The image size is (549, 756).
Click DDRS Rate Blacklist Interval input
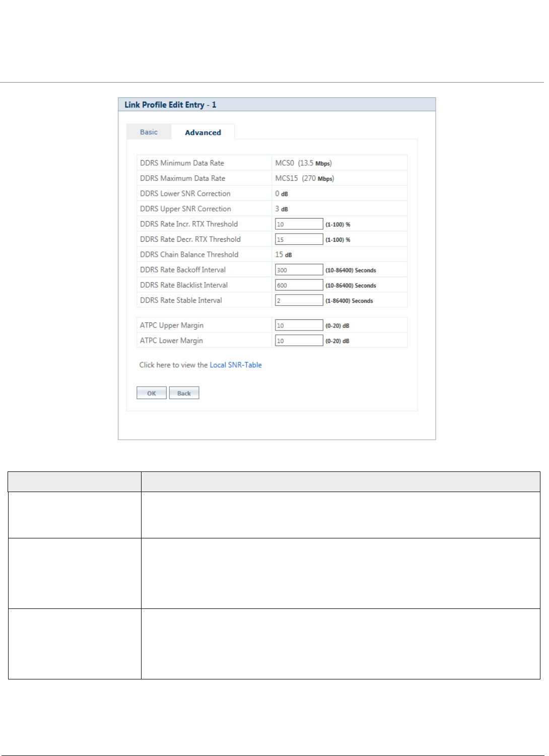click(x=299, y=285)
